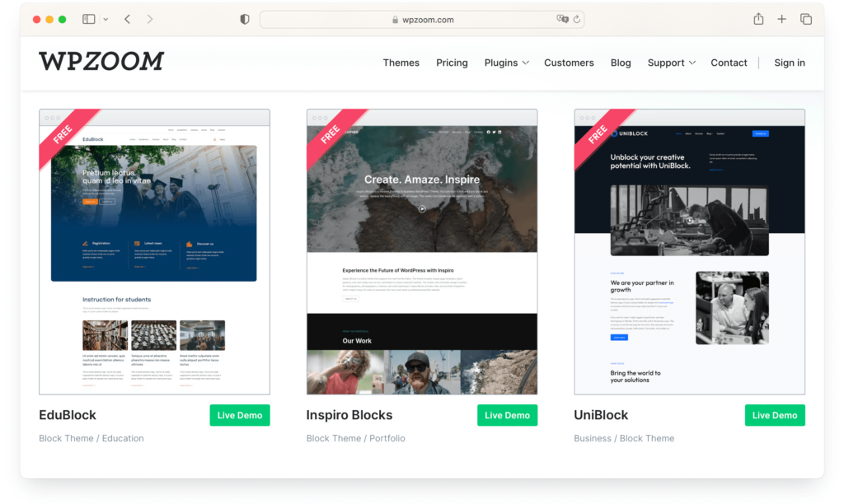Open the Themes menu item

pos(401,63)
